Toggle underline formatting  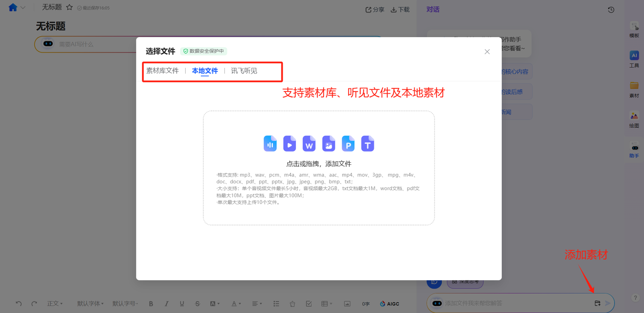pos(182,303)
